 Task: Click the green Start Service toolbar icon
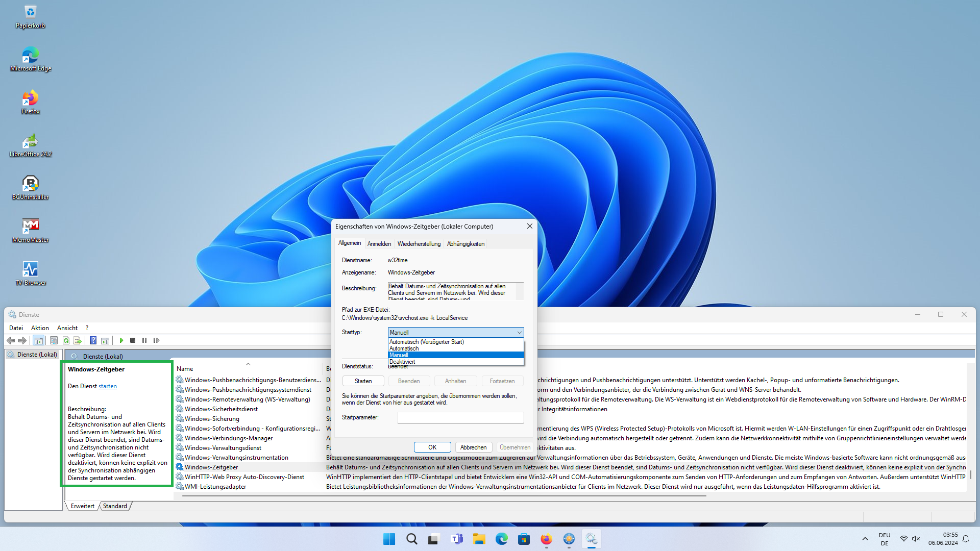tap(121, 340)
